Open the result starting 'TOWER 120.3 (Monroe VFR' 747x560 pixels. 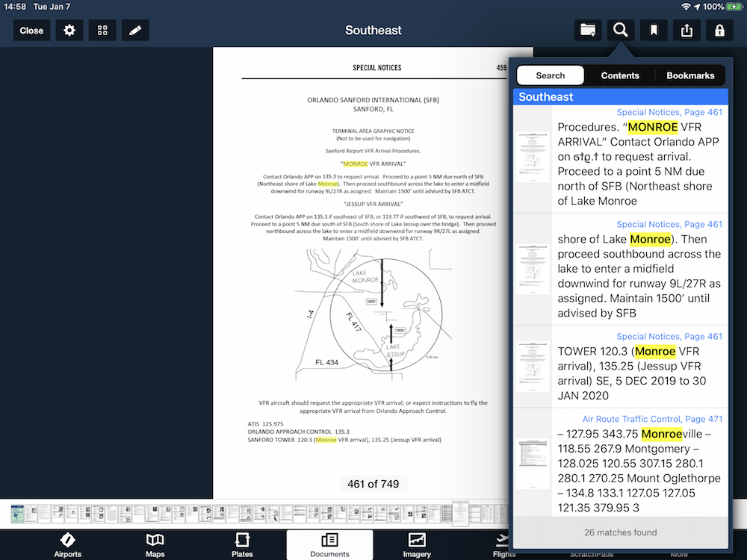[621, 367]
